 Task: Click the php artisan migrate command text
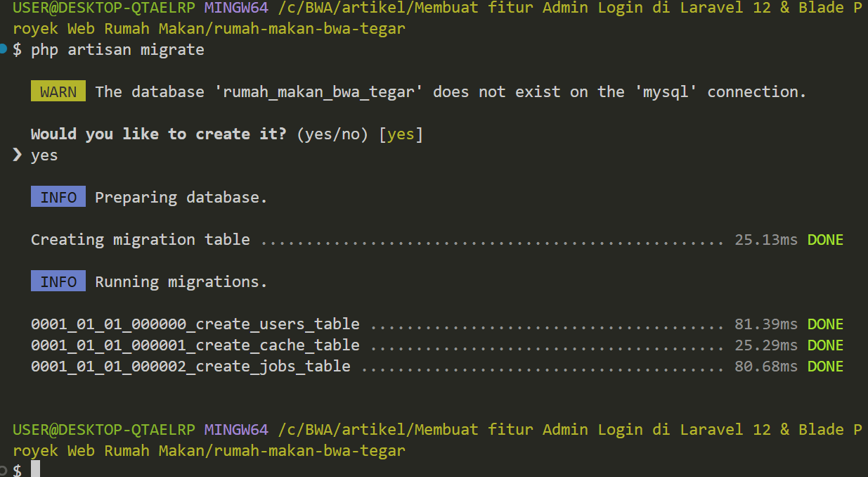tap(117, 49)
